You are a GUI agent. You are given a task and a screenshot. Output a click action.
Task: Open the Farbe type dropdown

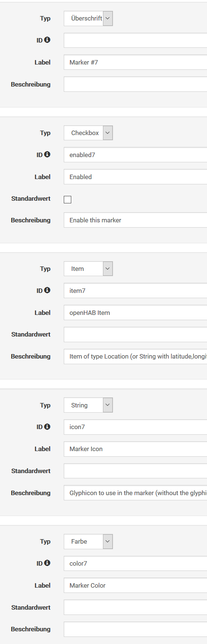[88, 541]
